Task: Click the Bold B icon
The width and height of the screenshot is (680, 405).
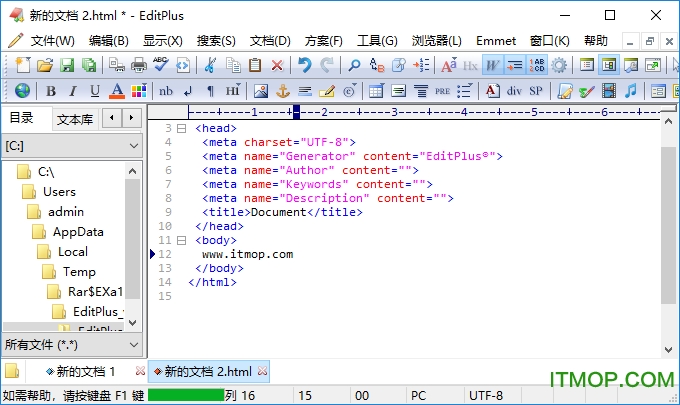Action: coord(51,91)
